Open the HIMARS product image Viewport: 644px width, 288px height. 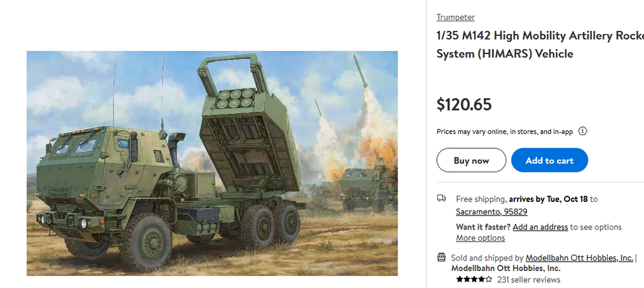point(212,163)
